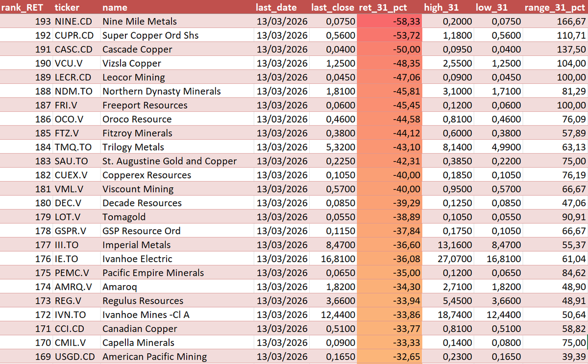This screenshot has height=364, width=588.
Task: Click ticker cell SAU.TO
Action: pos(76,161)
